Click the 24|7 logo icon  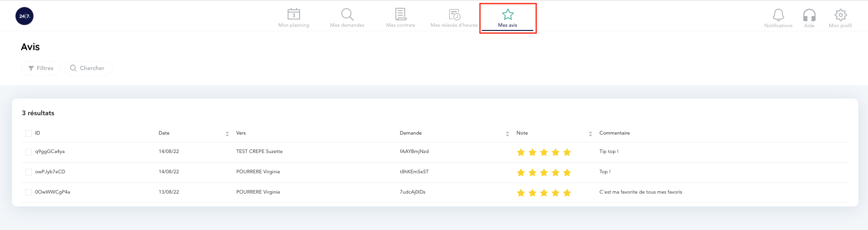click(x=24, y=16)
